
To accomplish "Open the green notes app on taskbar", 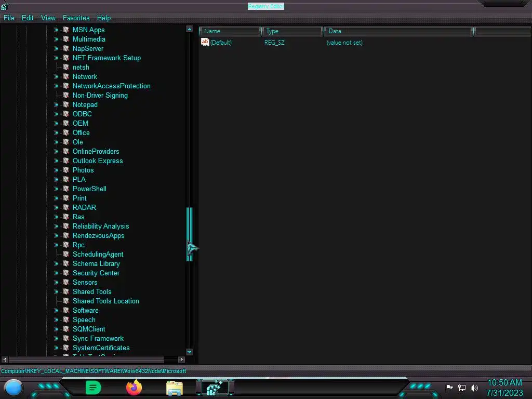I will (x=94, y=388).
